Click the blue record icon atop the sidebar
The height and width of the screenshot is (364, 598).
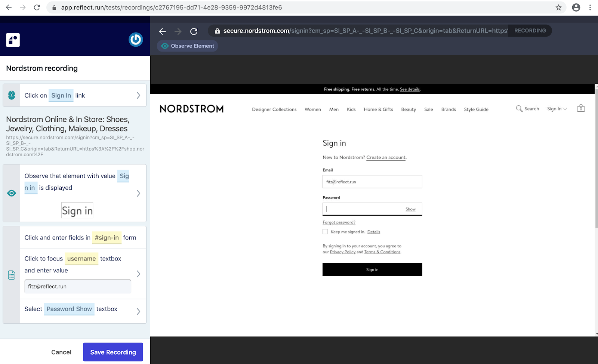(136, 40)
